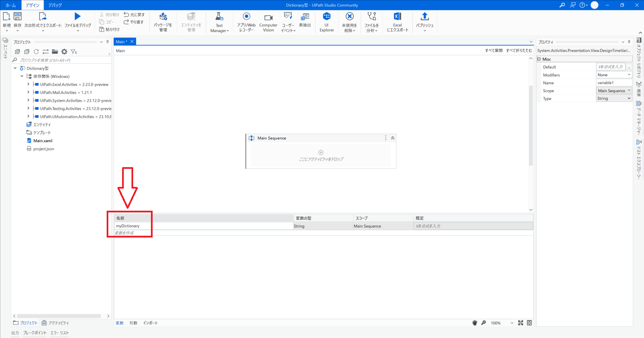Collapse Main Sequence activity
This screenshot has height=338, width=644.
point(392,138)
